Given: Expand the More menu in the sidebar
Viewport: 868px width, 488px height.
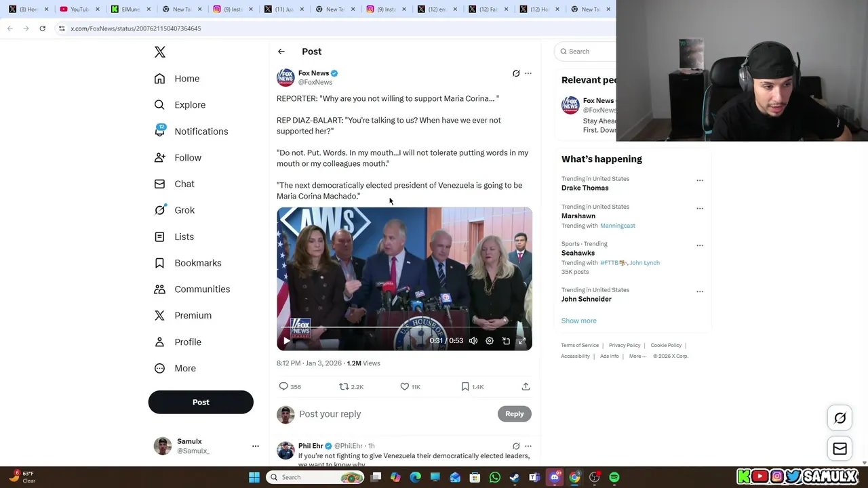Looking at the screenshot, I should coord(175,368).
